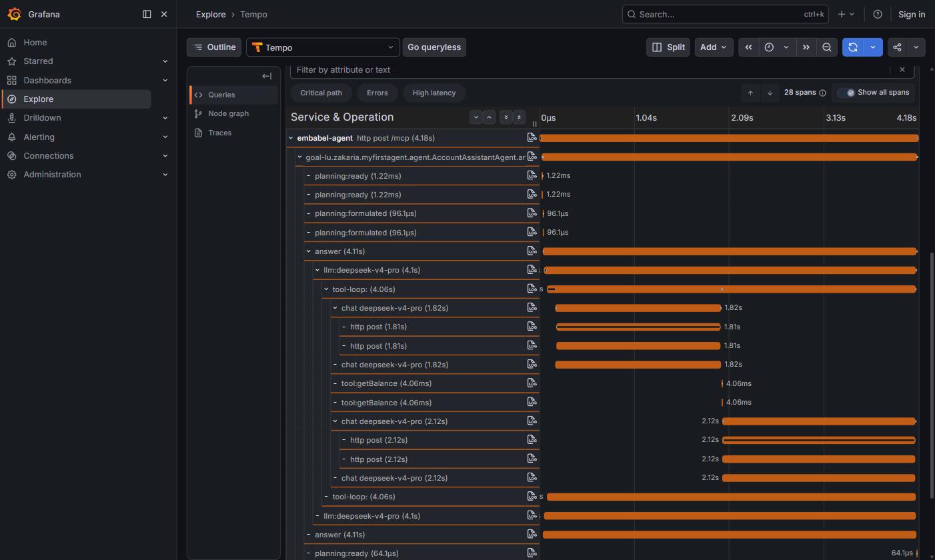Collapse the embabel-agent root span
The image size is (935, 560).
pos(291,138)
